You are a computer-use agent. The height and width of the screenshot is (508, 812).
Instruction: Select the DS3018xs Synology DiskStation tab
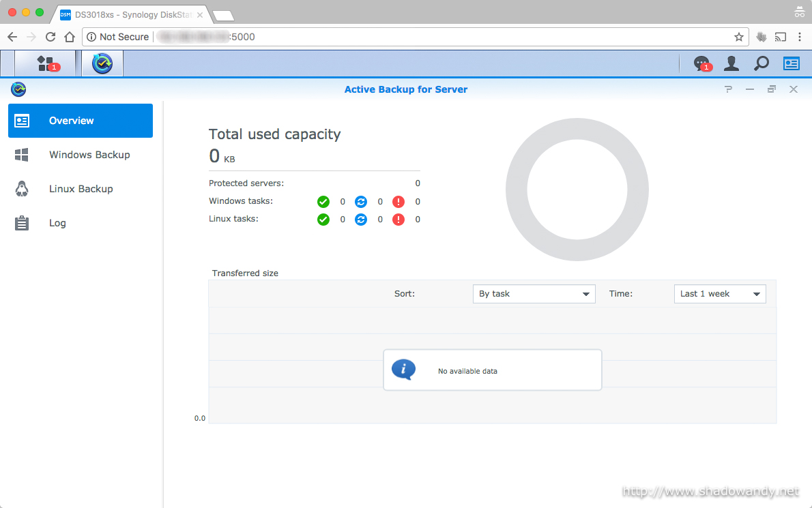(131, 14)
